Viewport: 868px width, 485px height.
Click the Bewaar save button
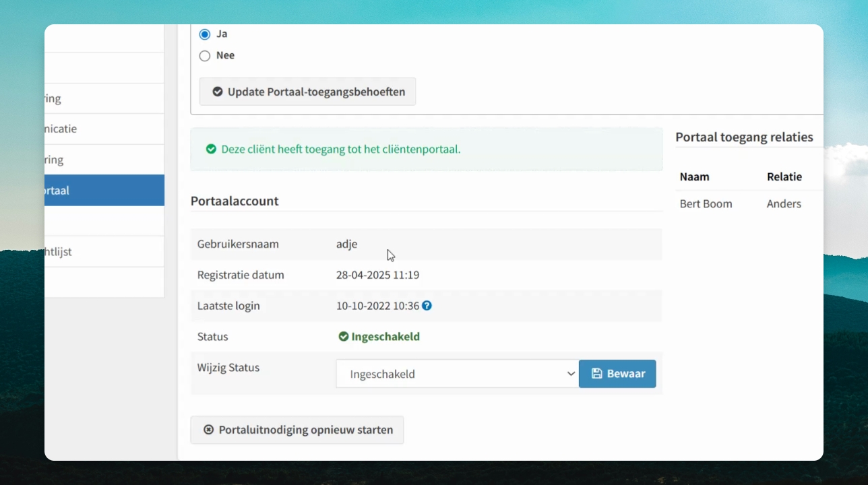click(x=617, y=374)
